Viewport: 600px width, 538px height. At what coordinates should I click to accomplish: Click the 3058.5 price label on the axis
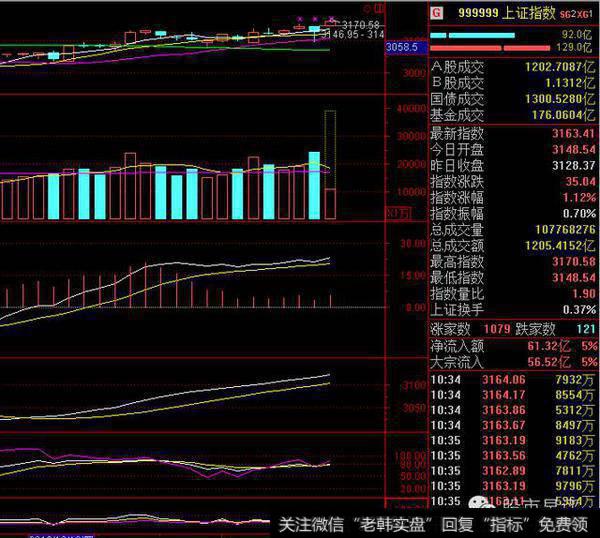click(x=401, y=47)
